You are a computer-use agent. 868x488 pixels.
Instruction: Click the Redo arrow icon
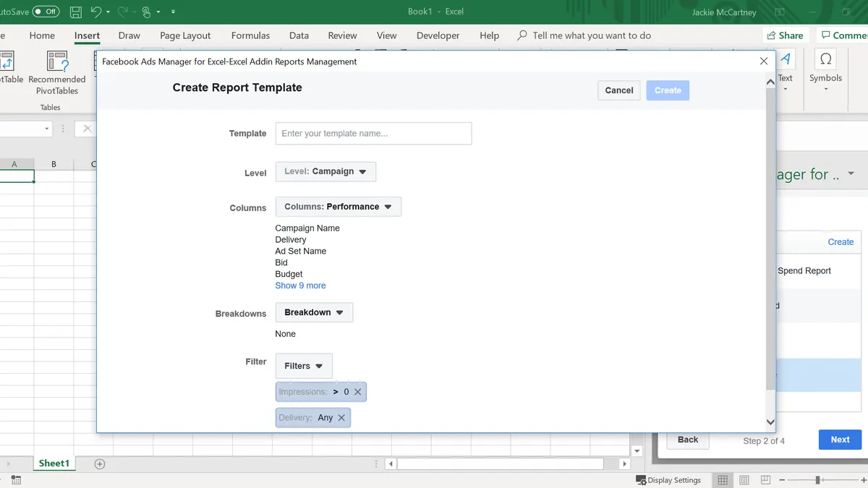click(x=122, y=12)
